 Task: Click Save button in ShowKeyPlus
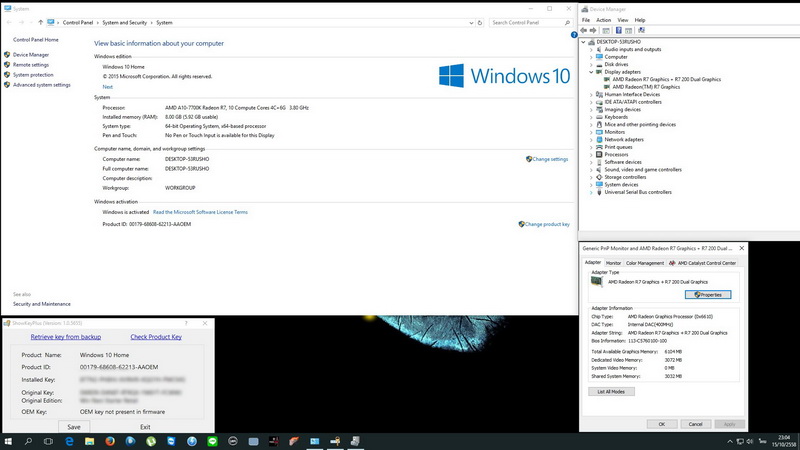pyautogui.click(x=74, y=427)
